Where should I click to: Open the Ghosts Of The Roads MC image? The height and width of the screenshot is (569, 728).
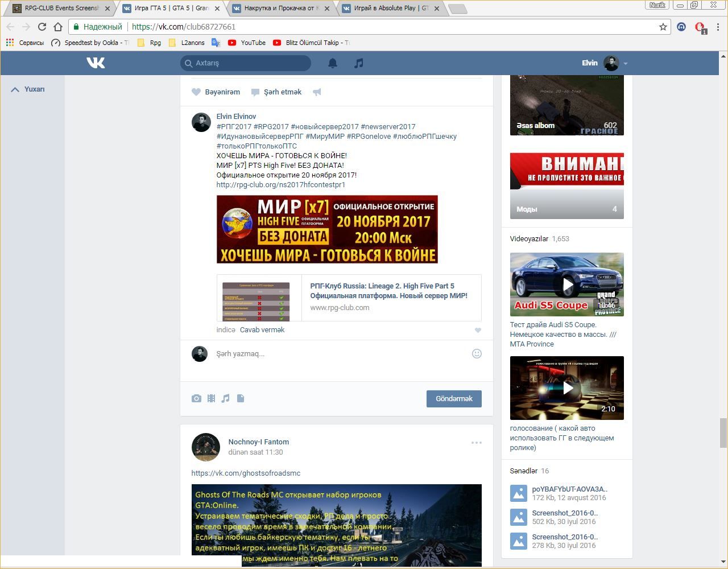click(x=337, y=525)
